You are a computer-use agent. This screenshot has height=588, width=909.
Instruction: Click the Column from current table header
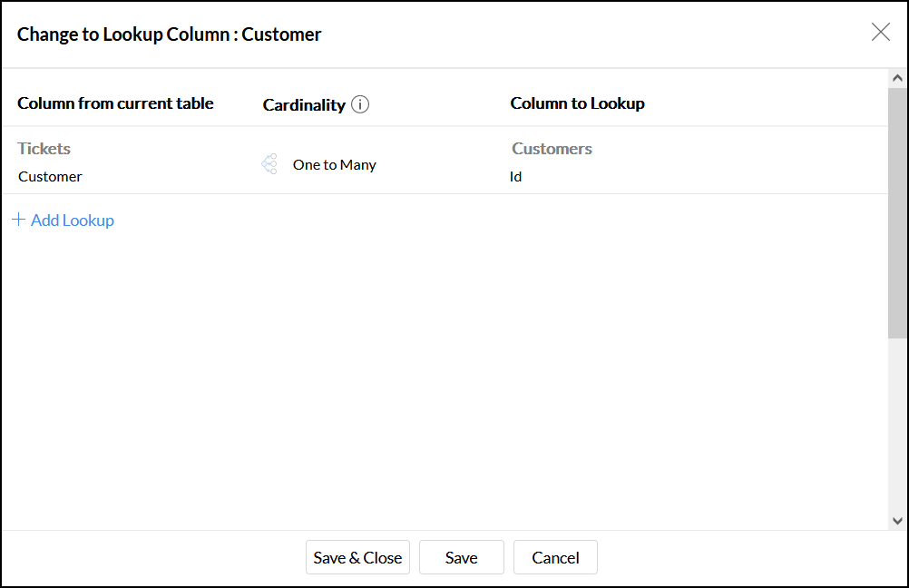[115, 103]
